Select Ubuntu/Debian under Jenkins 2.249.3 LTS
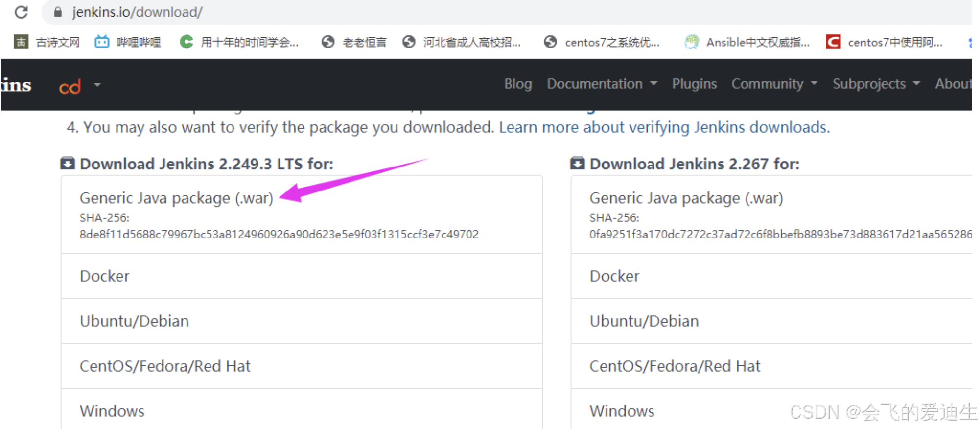This screenshot has width=980, height=429. (x=302, y=321)
